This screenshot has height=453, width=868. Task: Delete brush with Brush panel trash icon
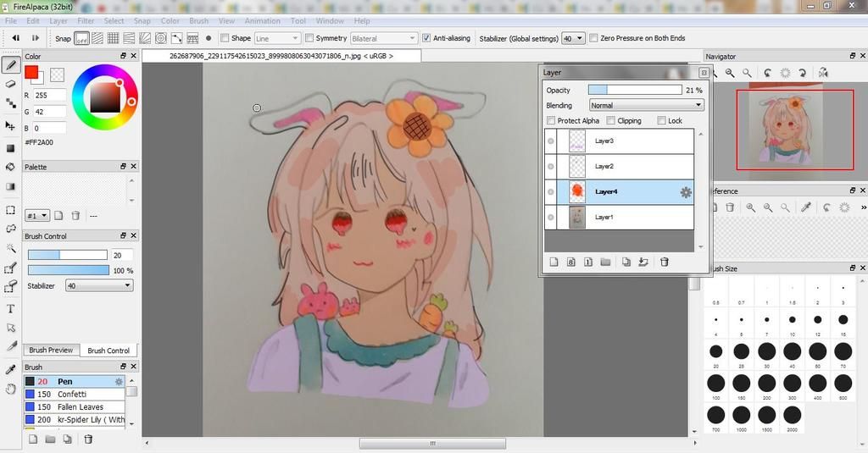[x=88, y=439]
